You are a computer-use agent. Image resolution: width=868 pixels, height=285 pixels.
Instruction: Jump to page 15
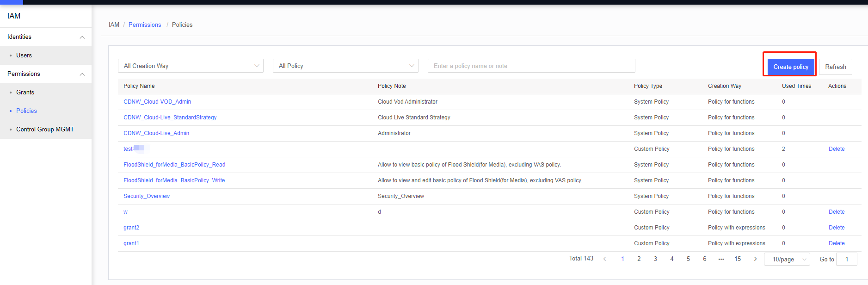(x=738, y=259)
